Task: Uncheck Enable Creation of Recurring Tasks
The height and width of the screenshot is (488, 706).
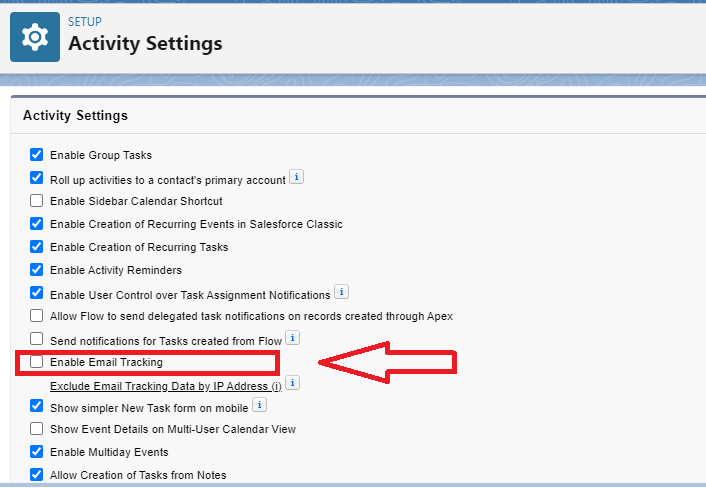Action: tap(36, 247)
